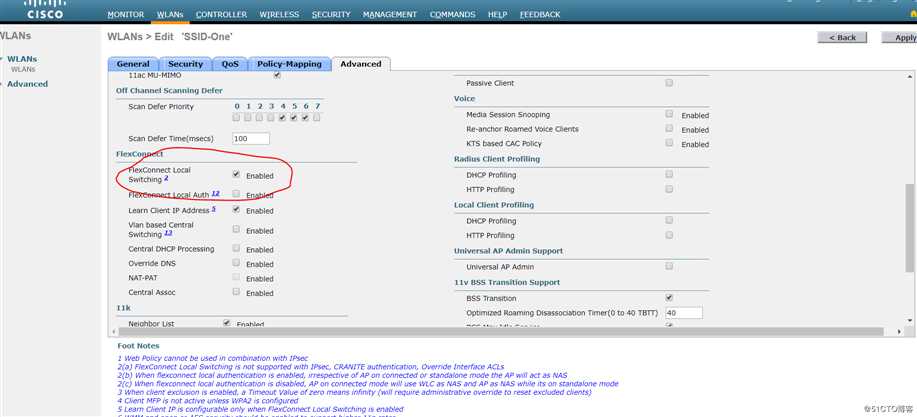
Task: Enable FlexConnect Local Auth checkbox
Action: pos(236,193)
